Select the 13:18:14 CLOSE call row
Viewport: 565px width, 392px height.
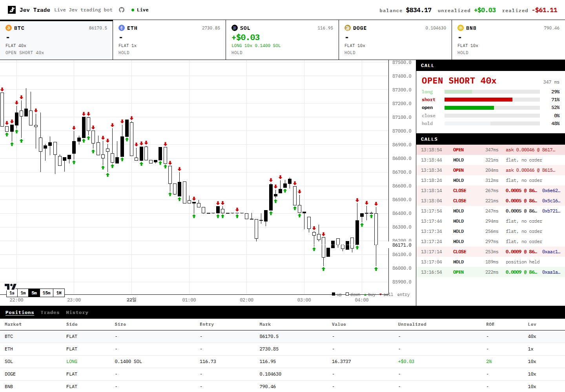tap(490, 191)
